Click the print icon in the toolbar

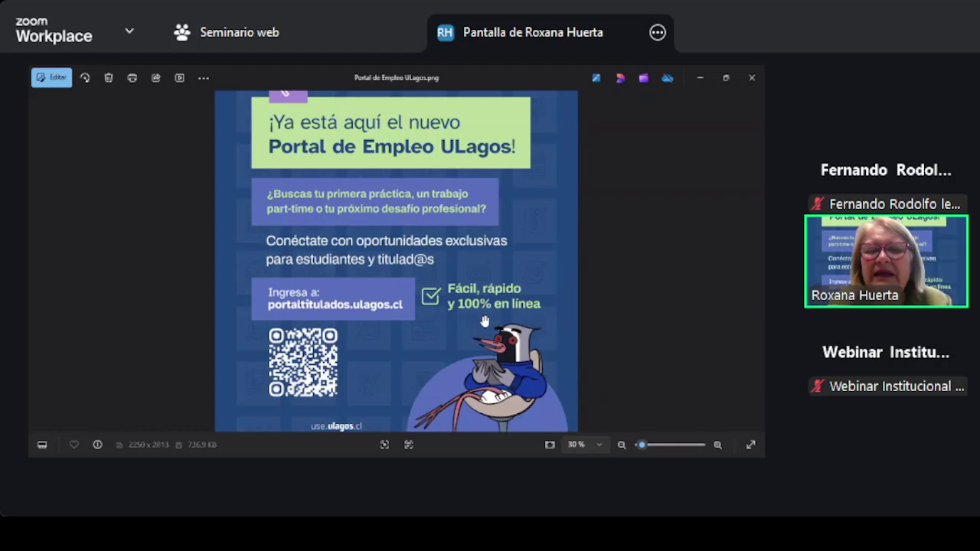tap(132, 77)
